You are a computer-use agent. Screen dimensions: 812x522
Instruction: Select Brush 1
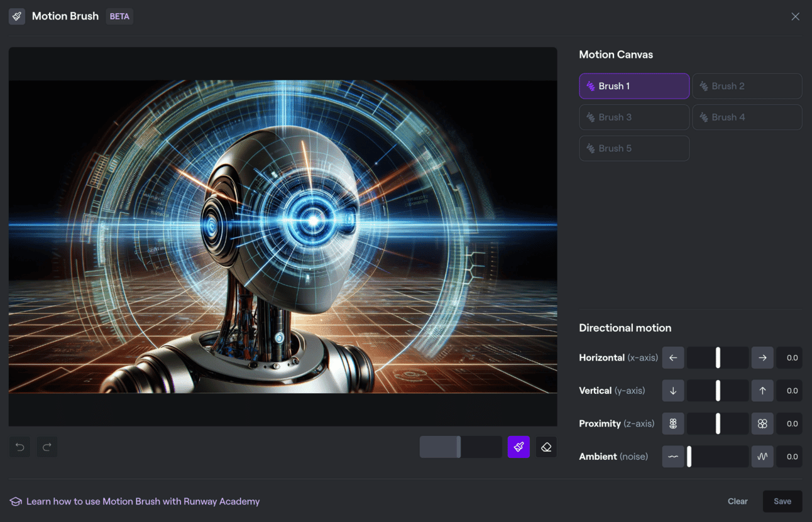pos(634,86)
